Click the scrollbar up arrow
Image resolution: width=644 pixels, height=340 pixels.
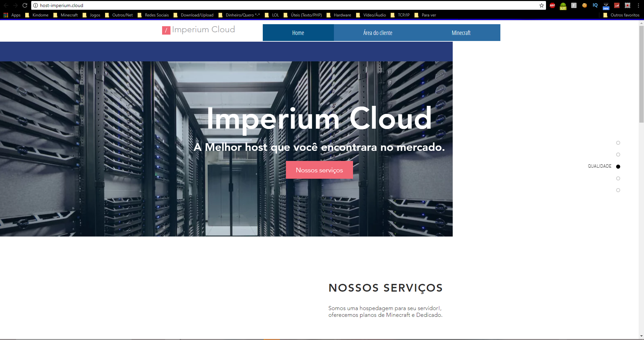[x=641, y=23]
